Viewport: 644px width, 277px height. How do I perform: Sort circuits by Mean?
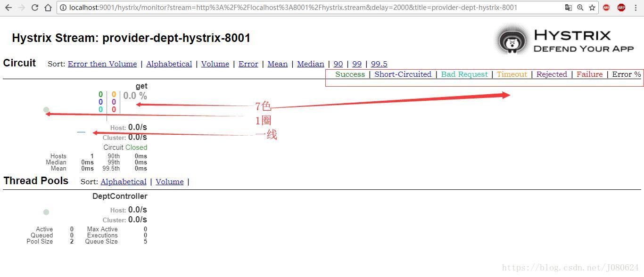coord(278,64)
